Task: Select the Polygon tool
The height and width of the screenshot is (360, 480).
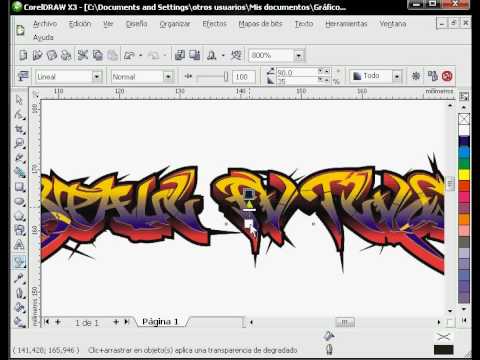Action: coord(19,216)
